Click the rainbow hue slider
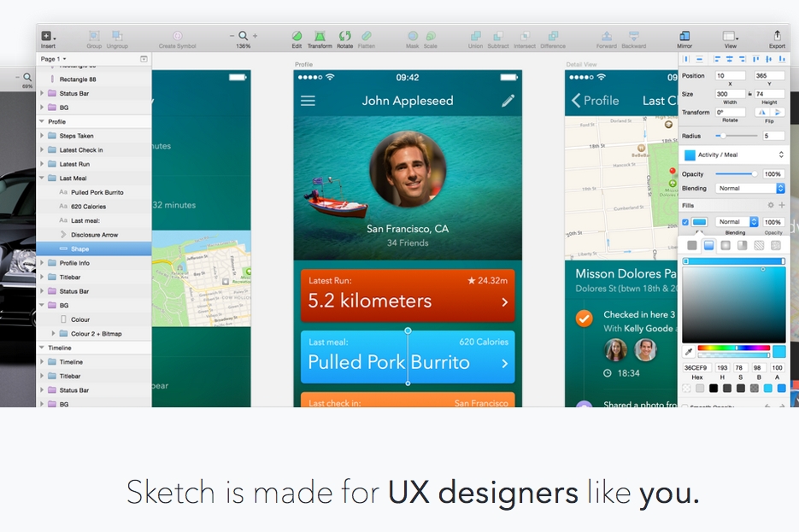 [733, 348]
